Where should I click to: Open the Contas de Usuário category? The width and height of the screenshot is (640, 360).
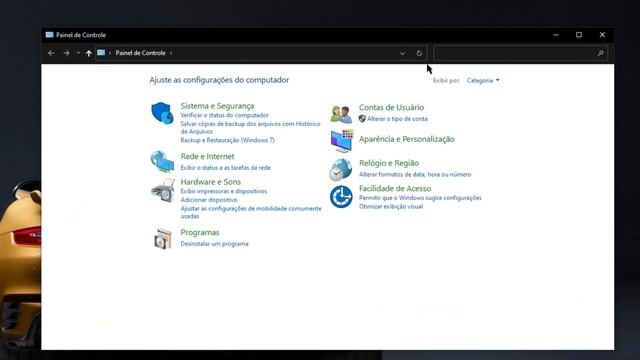(391, 107)
